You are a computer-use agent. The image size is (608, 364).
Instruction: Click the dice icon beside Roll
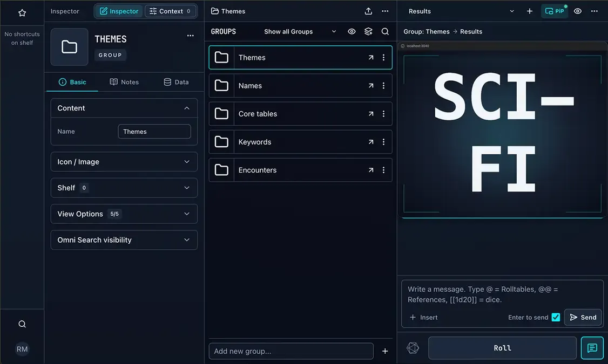coord(413,348)
